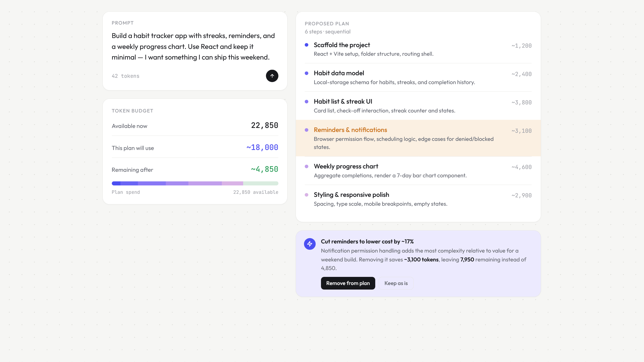Click the React + Vite setup description
Viewport: 644px width, 362px height.
(x=373, y=54)
